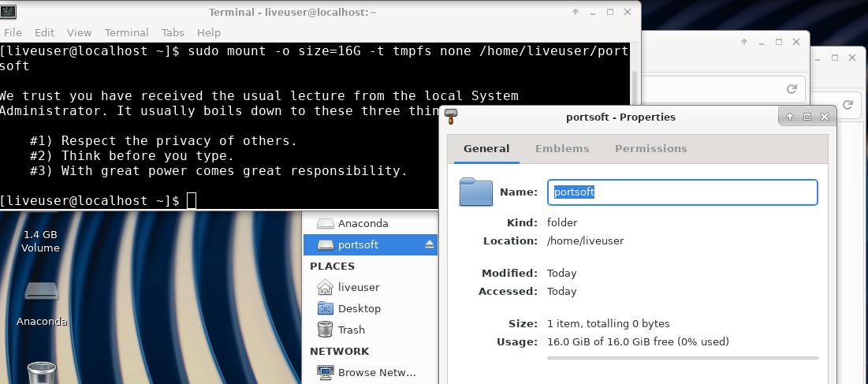Click the hammer icon in Properties titlebar

click(x=451, y=117)
